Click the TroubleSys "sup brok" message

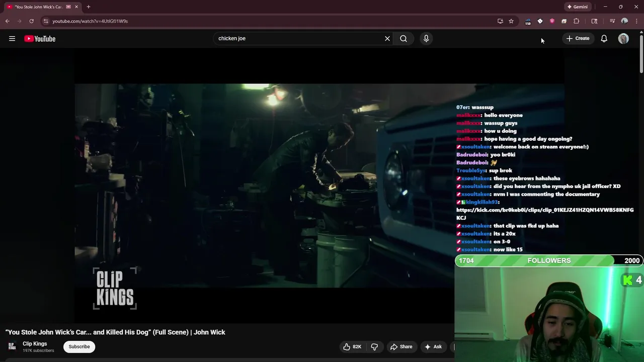(484, 170)
